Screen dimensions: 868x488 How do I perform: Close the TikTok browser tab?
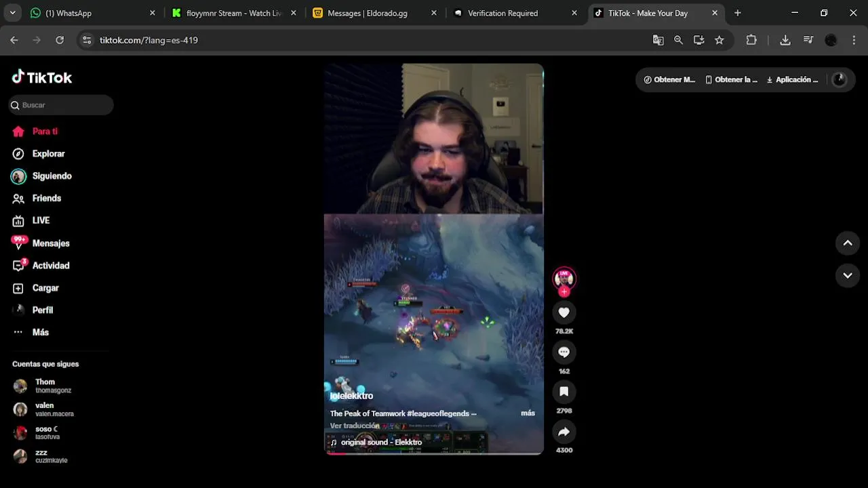(x=715, y=13)
